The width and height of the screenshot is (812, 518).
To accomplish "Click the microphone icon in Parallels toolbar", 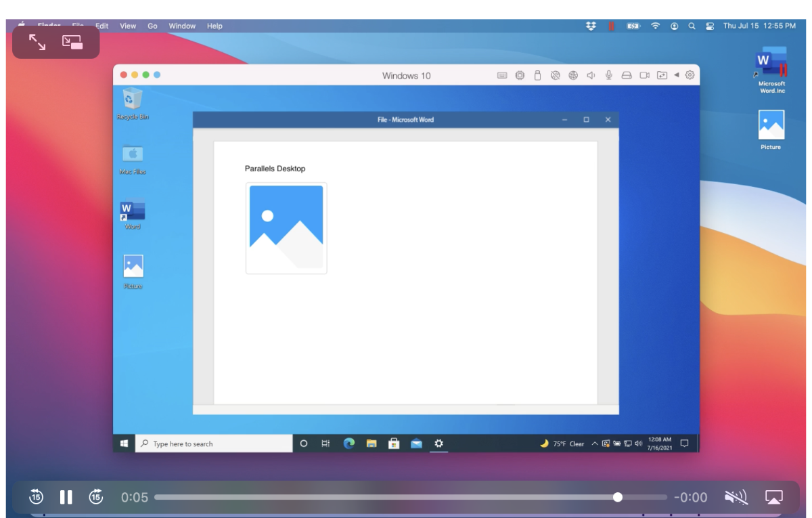I will [609, 75].
